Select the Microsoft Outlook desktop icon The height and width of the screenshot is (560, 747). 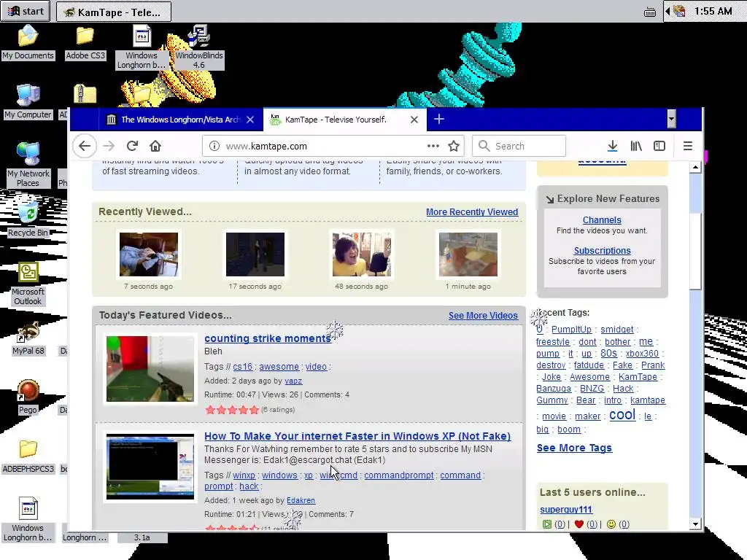(x=28, y=284)
